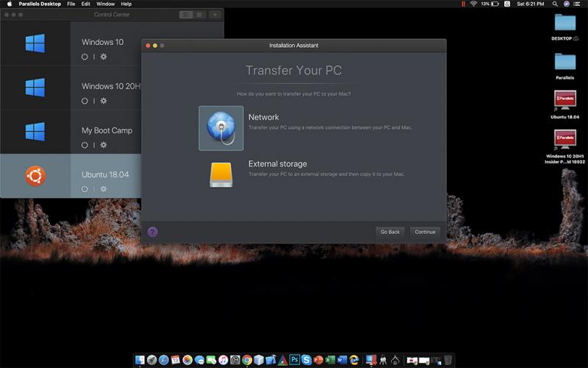Open the help question mark button
Screen dimensions: 588x368
pos(152,232)
